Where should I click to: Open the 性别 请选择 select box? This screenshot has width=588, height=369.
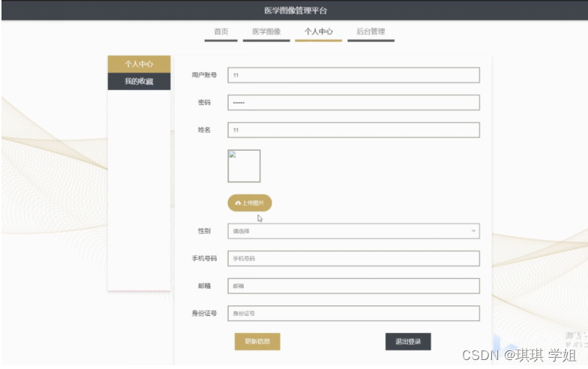click(x=352, y=231)
